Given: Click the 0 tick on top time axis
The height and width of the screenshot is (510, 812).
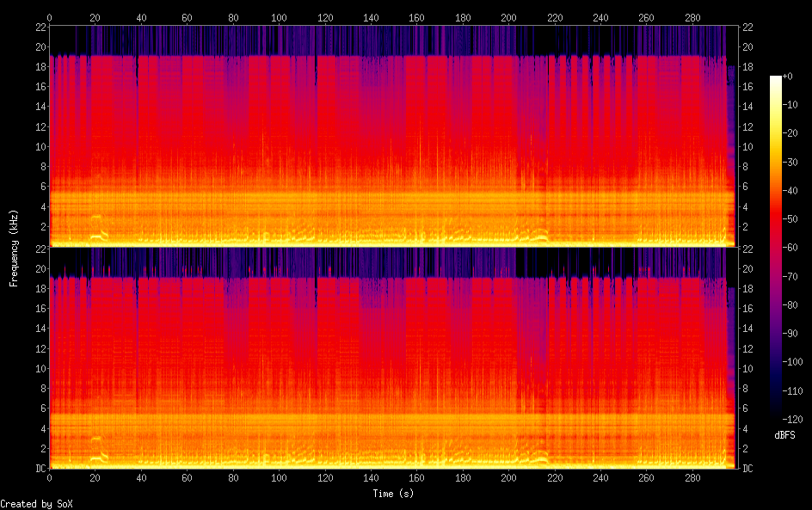Looking at the screenshot, I should 49,17.
